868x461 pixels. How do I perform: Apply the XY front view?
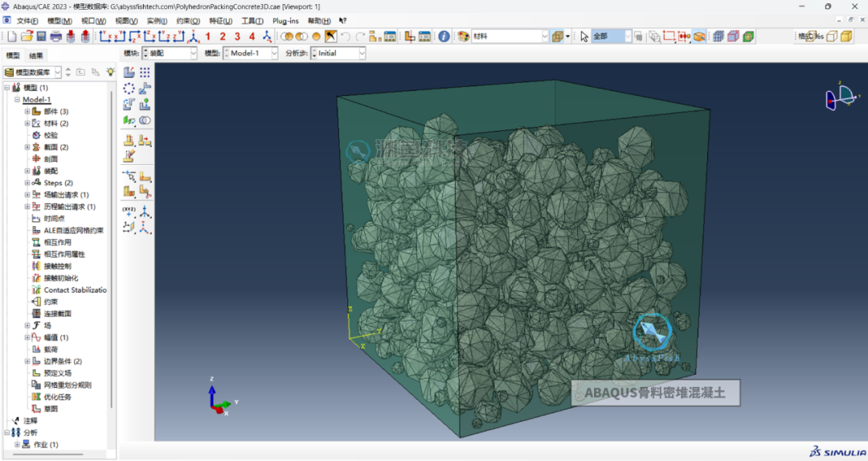click(x=105, y=36)
